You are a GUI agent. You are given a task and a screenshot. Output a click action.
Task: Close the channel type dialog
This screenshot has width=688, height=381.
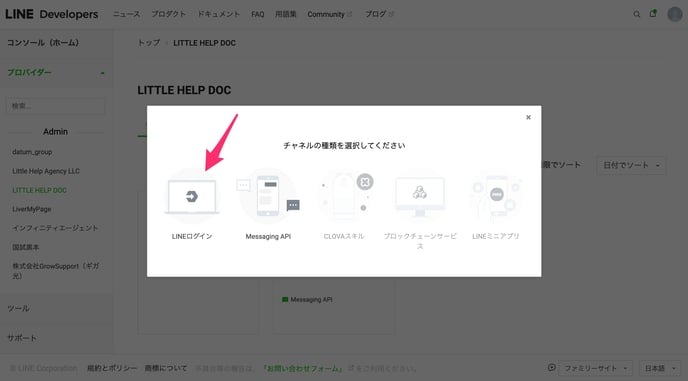tap(528, 117)
